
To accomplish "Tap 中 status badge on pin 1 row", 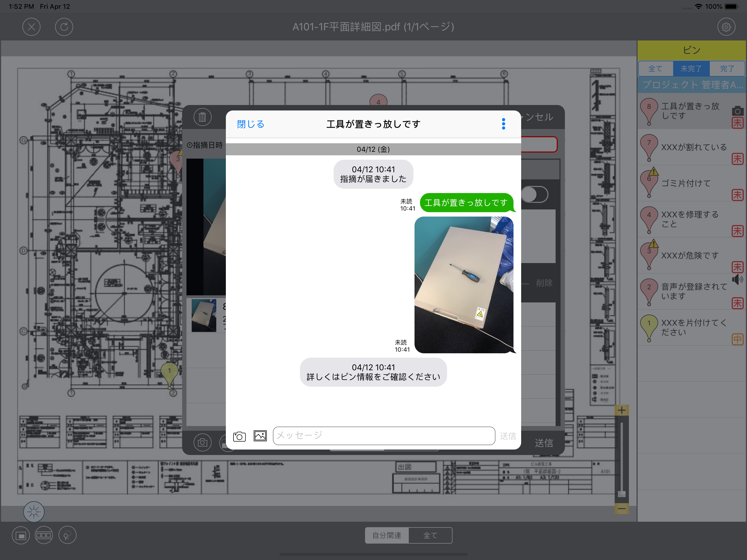I will (x=737, y=339).
